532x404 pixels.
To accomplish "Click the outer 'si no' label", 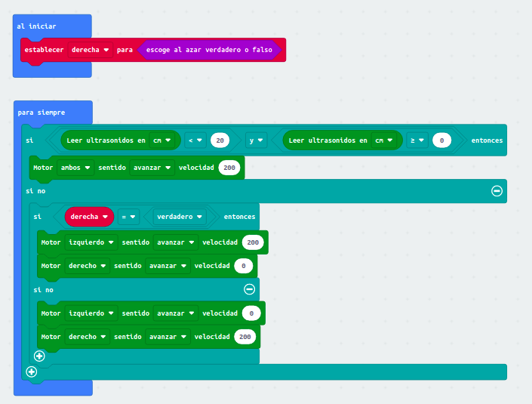I will click(x=35, y=191).
